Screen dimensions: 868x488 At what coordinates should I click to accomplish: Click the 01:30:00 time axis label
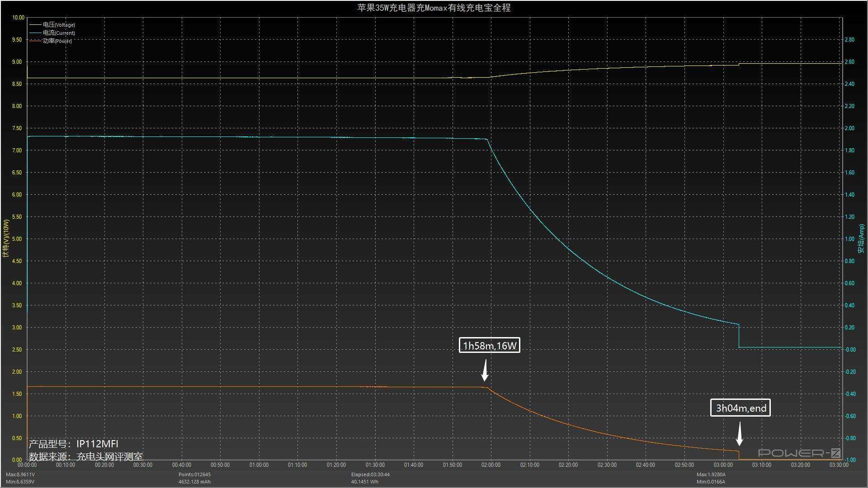pos(375,465)
